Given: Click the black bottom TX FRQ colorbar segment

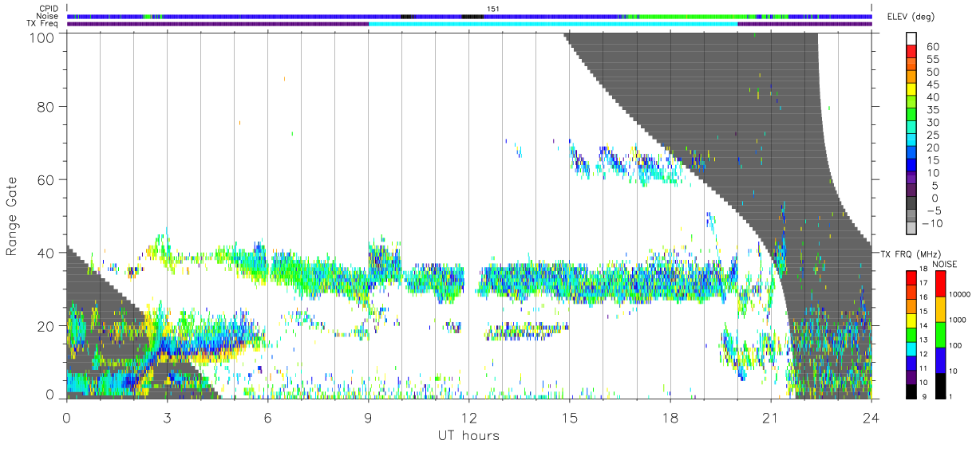Looking at the screenshot, I should click(912, 391).
